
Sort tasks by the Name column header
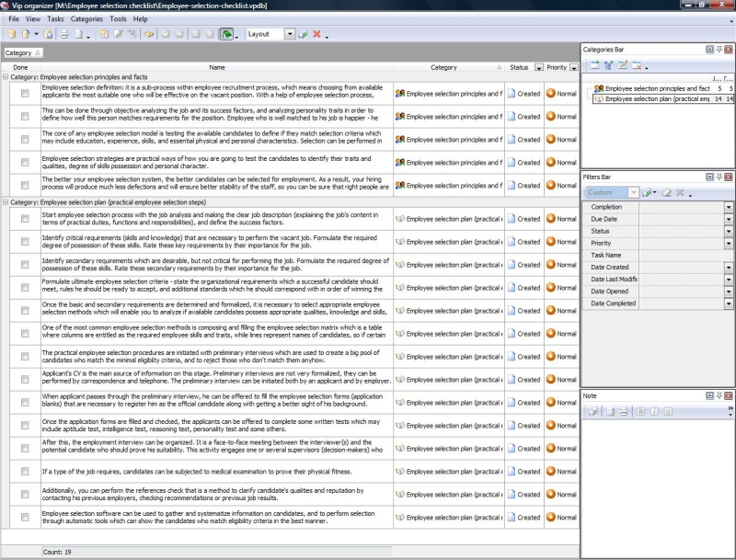(x=217, y=67)
